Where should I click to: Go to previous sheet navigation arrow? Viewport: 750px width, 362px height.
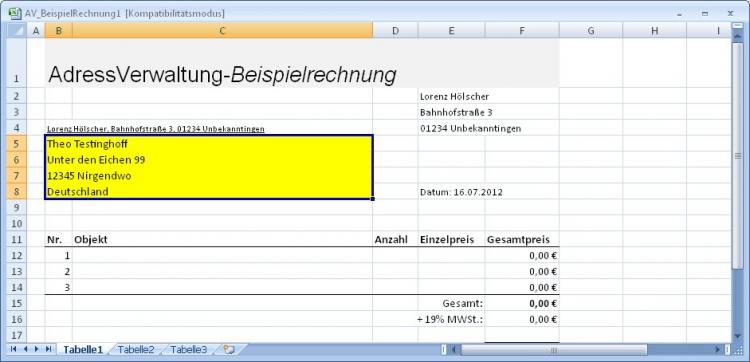[x=25, y=350]
